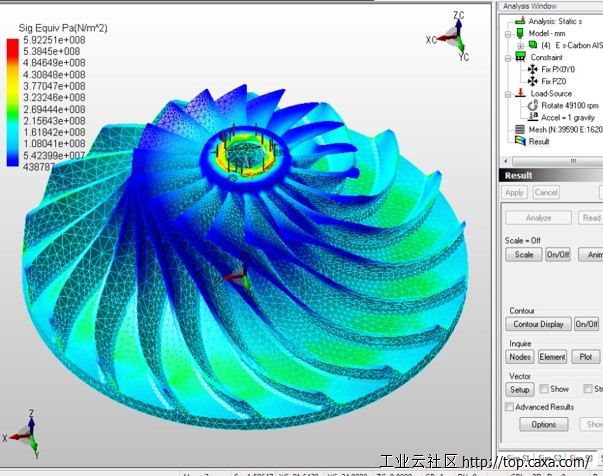
Task: Click the Cancel button
Action: tap(546, 192)
